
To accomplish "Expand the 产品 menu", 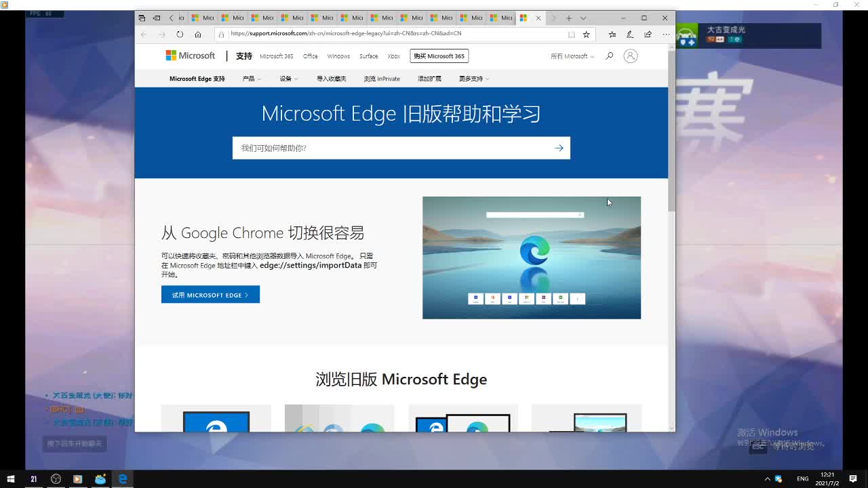I will [x=251, y=79].
